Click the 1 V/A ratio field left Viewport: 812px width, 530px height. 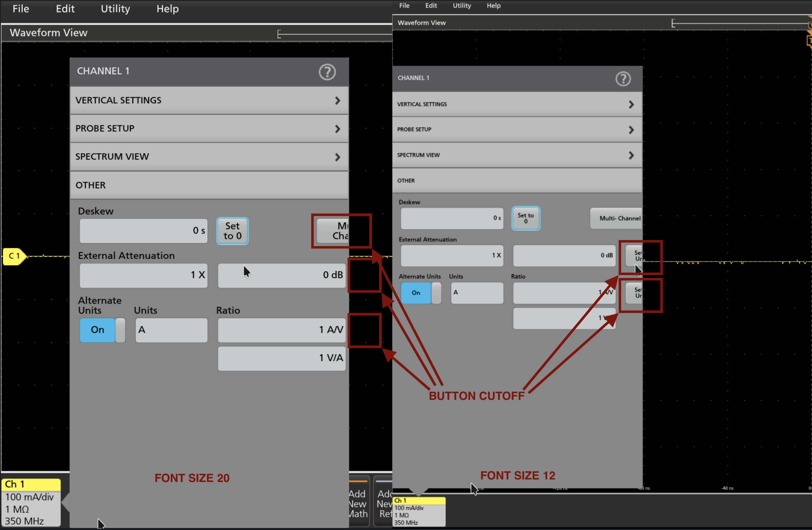click(x=282, y=358)
